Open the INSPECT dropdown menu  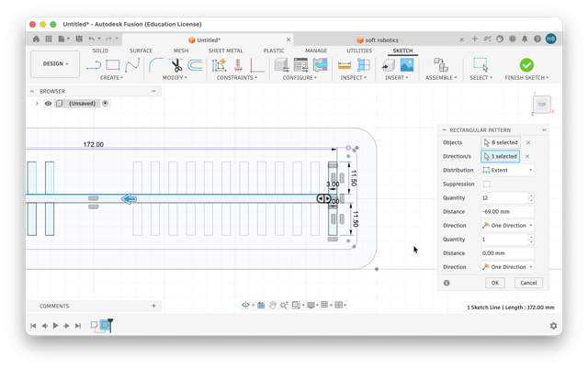pyautogui.click(x=353, y=77)
